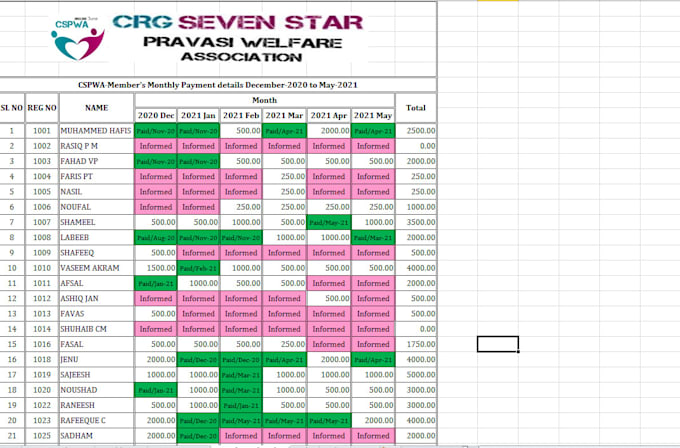Select serial number 21 cell

(x=12, y=436)
